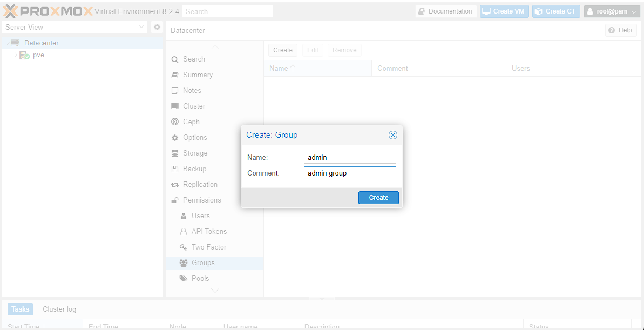Sort the list by the Name column header
Image resolution: width=644 pixels, height=330 pixels.
(x=279, y=69)
